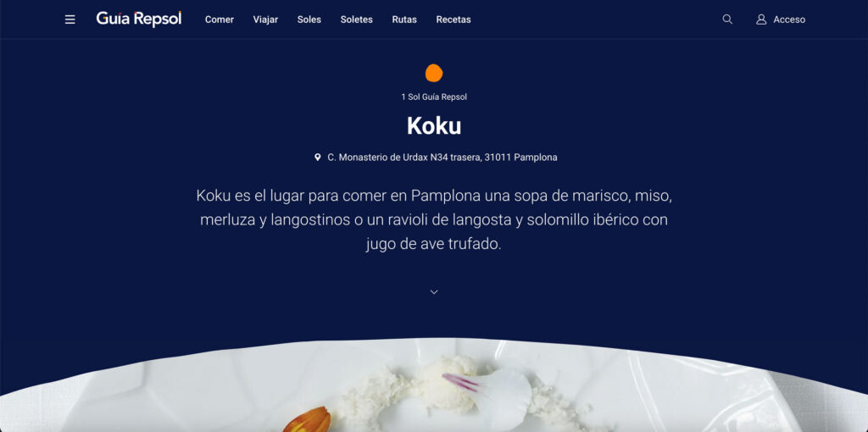This screenshot has height=432, width=868.
Task: Open the hamburger menu icon
Action: [70, 19]
